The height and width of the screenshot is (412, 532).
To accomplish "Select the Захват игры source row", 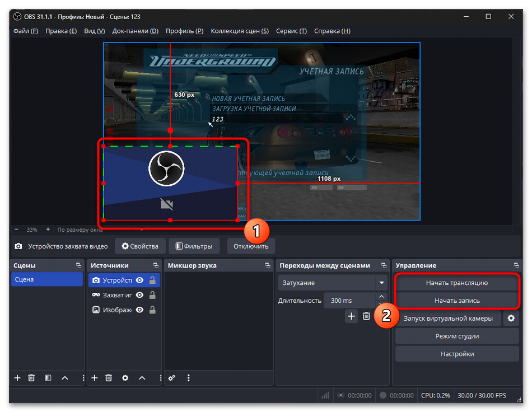I will coord(124,295).
